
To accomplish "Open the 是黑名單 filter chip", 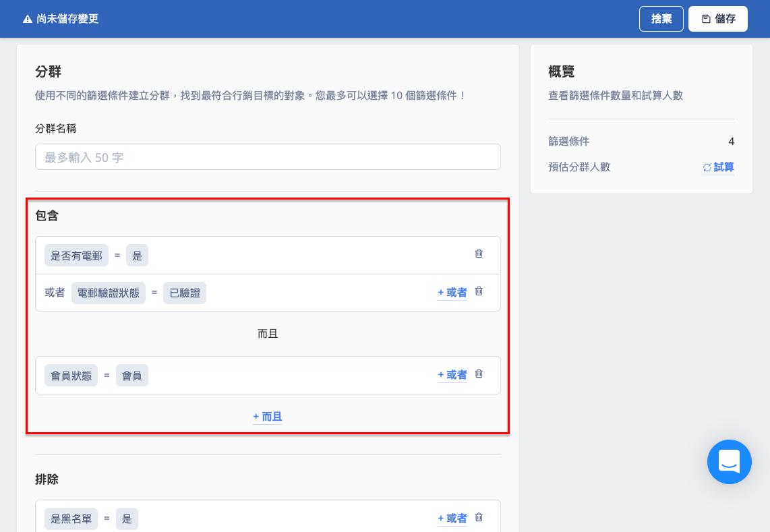I will [x=71, y=519].
